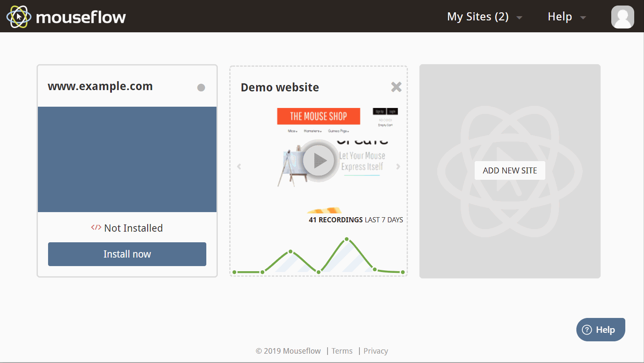Viewport: 644px width, 363px height.
Task: Click the Not Installed status text
Action: click(134, 228)
